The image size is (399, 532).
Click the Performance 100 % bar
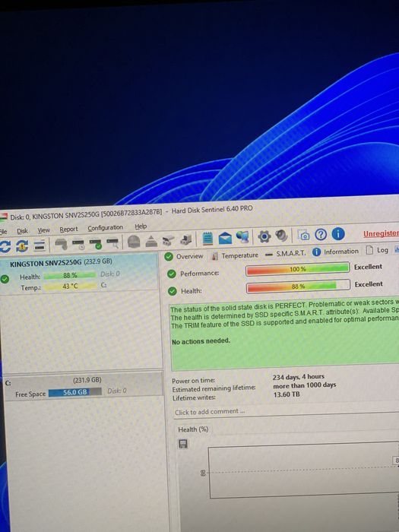click(298, 269)
